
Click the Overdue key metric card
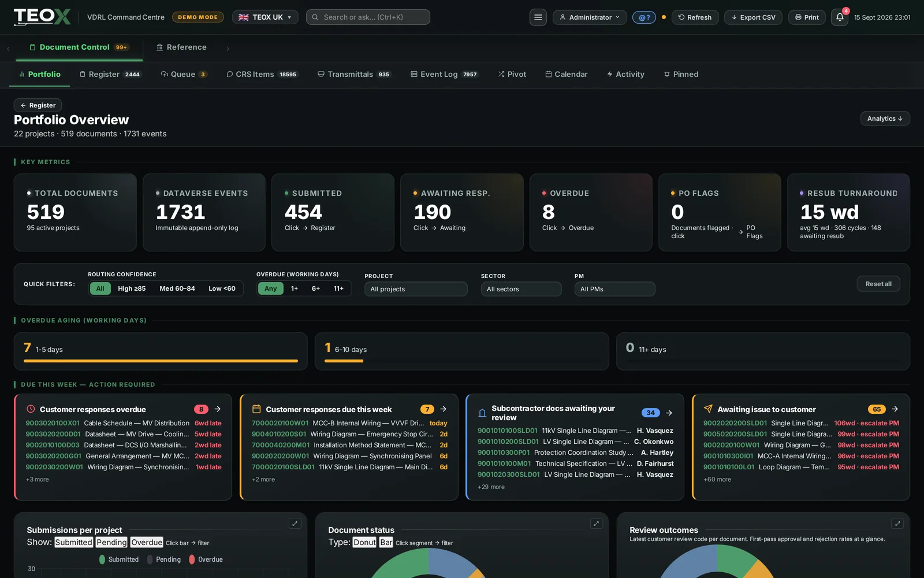590,212
